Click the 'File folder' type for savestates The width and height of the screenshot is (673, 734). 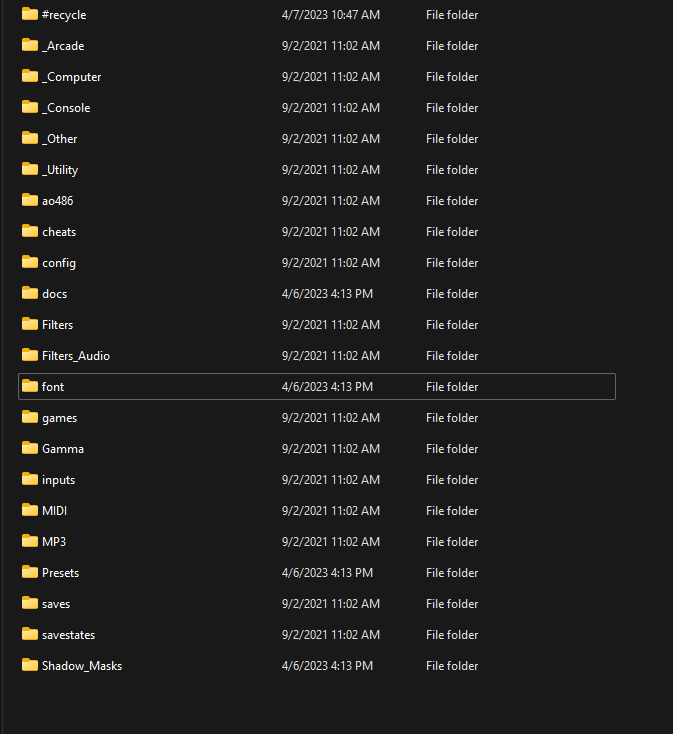(452, 635)
